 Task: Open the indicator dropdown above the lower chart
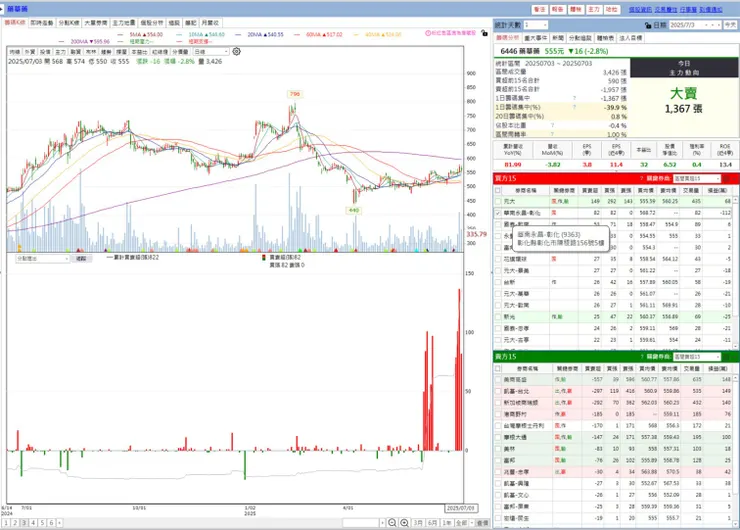42,259
